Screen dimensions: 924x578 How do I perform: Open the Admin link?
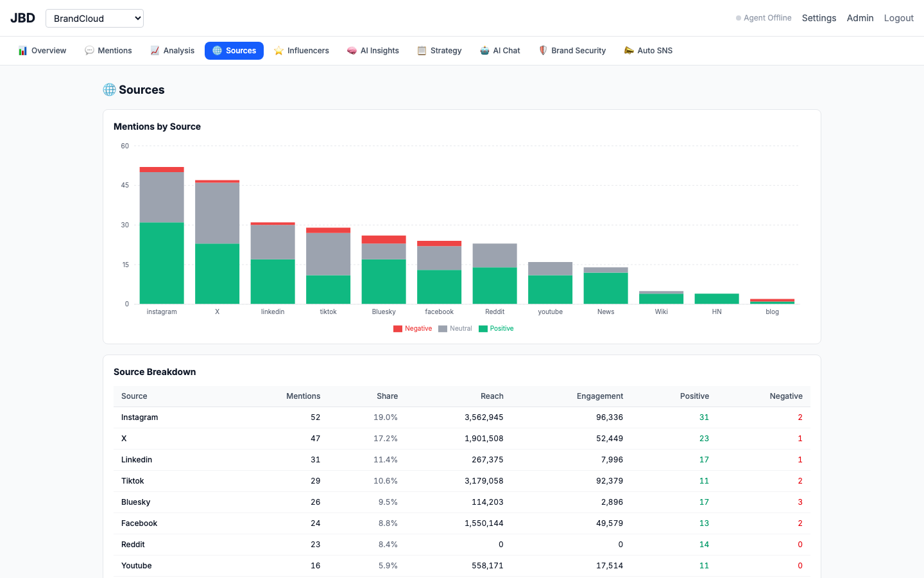[x=860, y=18]
